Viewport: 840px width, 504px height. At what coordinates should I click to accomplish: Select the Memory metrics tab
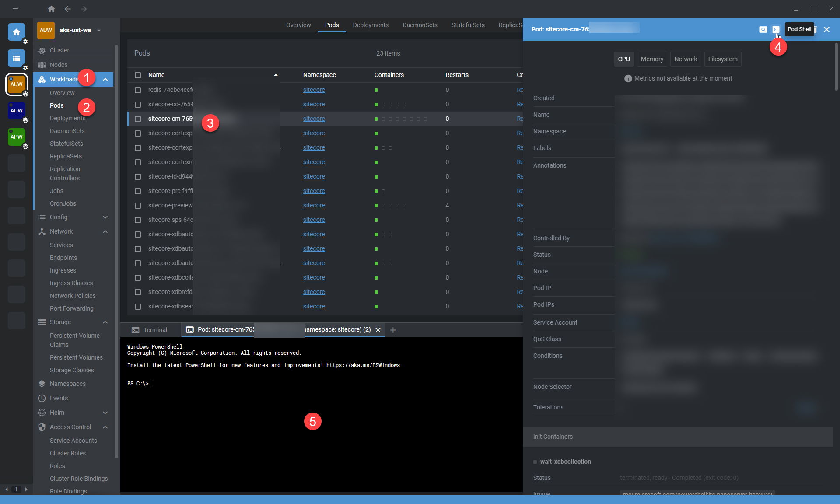651,59
